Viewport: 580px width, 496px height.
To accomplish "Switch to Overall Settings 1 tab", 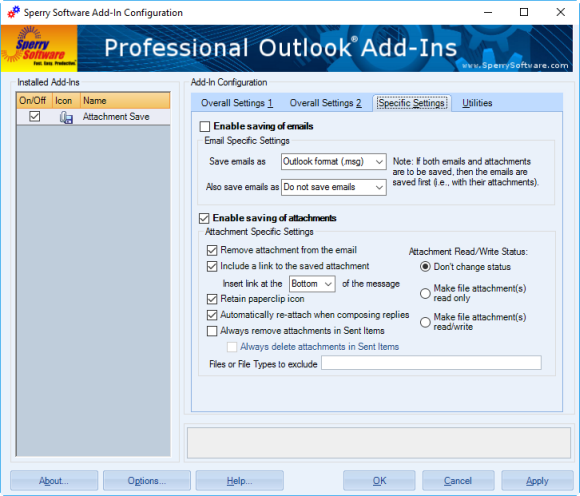I will pyautogui.click(x=237, y=103).
